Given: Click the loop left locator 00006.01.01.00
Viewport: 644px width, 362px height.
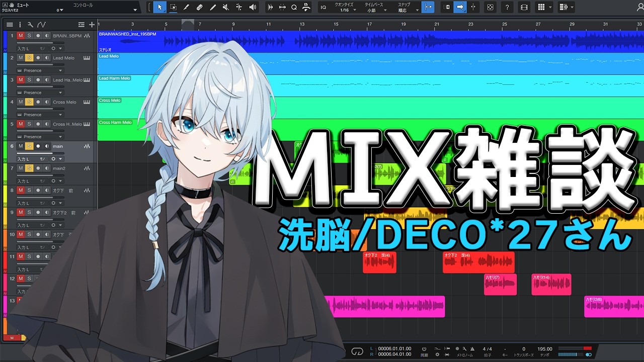Looking at the screenshot, I should [394, 348].
